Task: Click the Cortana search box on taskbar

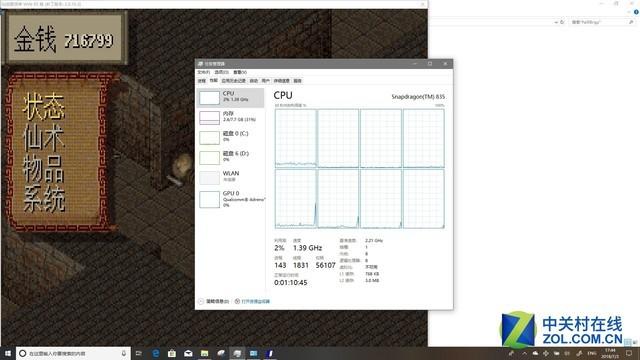Action: click(73, 353)
